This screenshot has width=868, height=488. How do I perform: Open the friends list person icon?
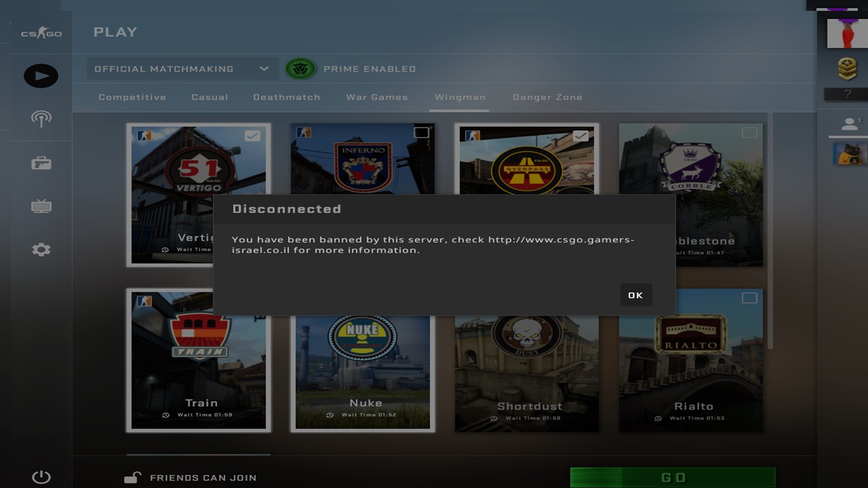tap(849, 124)
